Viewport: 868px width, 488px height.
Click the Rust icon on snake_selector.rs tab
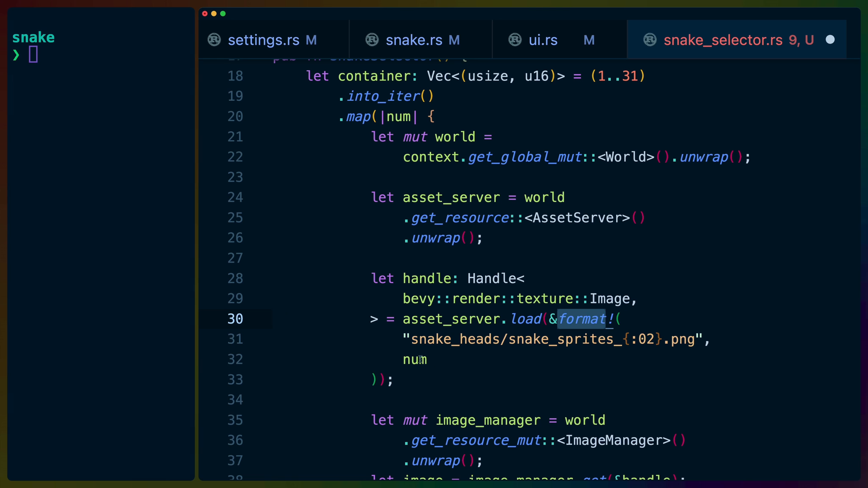[650, 40]
